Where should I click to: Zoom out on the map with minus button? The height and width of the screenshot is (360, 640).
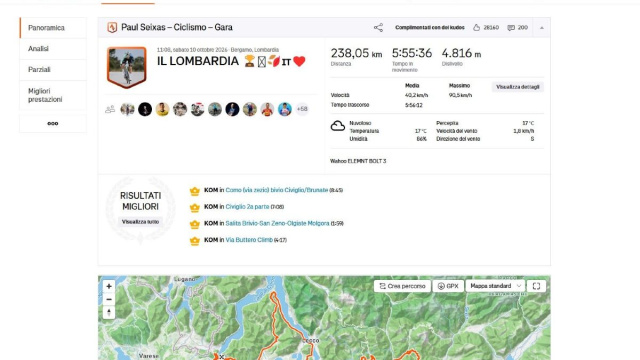coord(109,299)
